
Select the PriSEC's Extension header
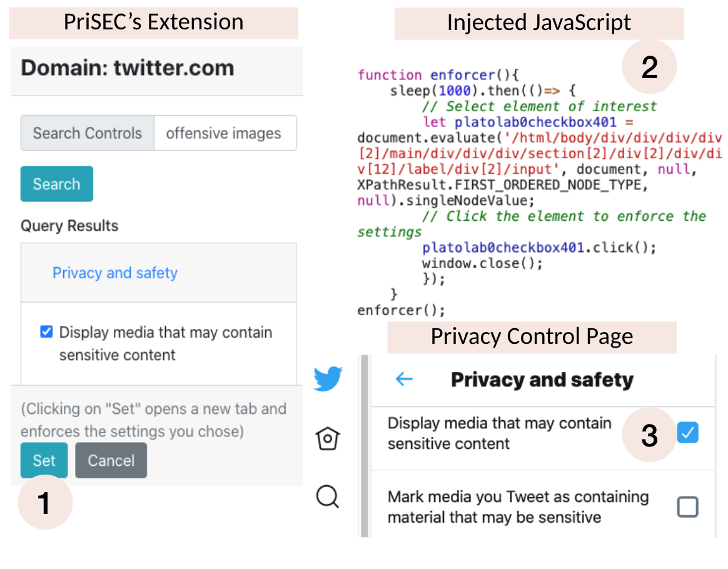pyautogui.click(x=154, y=23)
